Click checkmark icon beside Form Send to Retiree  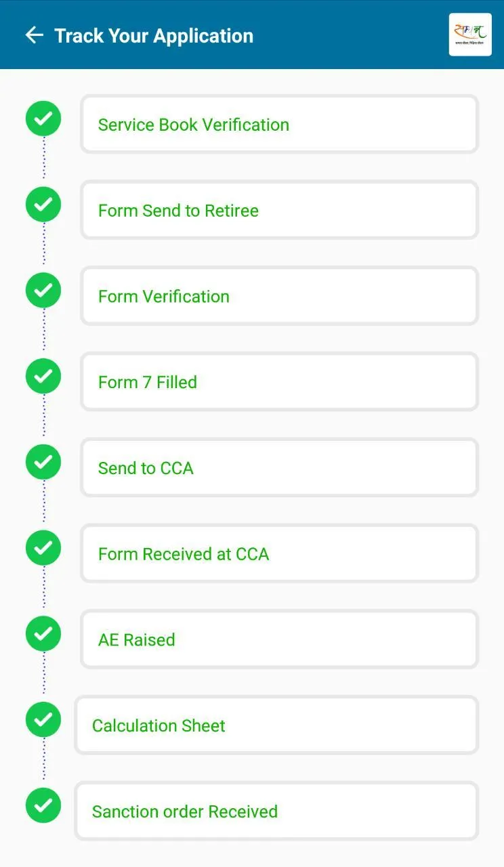tap(43, 205)
